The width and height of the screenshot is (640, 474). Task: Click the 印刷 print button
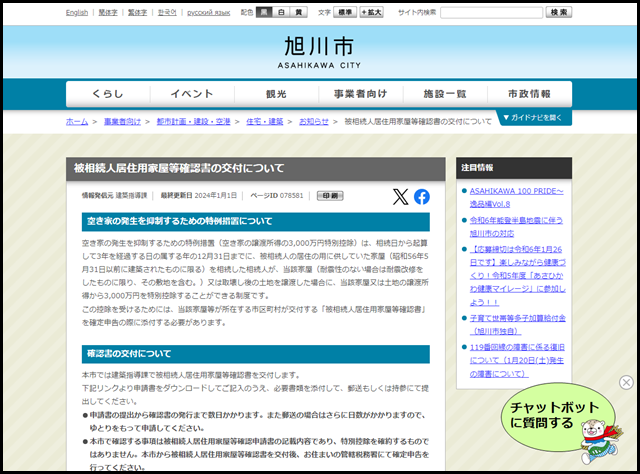point(329,196)
